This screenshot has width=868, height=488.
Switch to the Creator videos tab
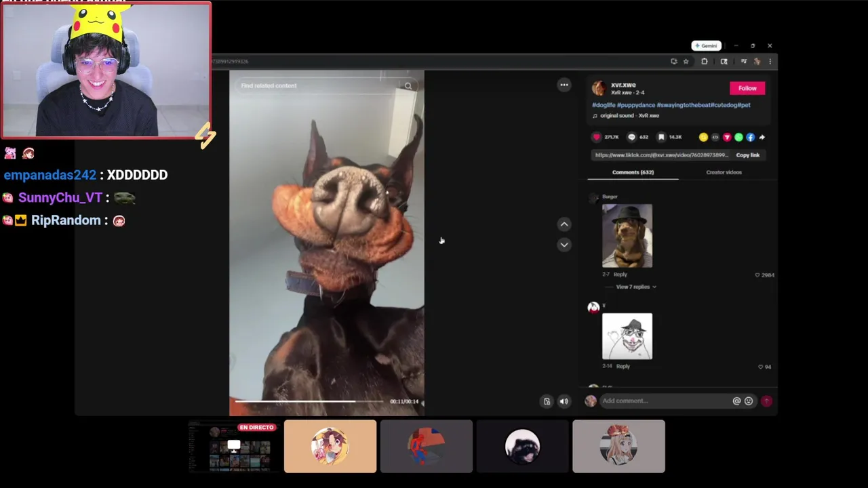pos(724,172)
